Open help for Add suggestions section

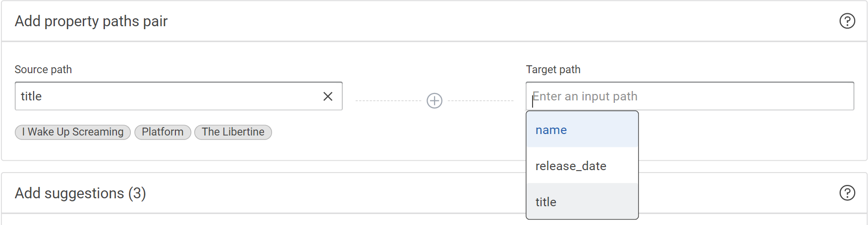click(847, 193)
